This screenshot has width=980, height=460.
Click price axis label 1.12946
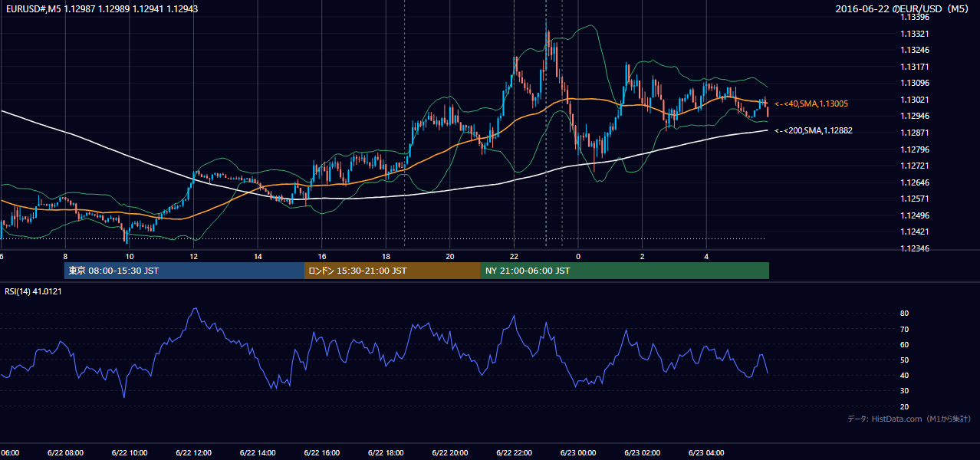tap(915, 116)
